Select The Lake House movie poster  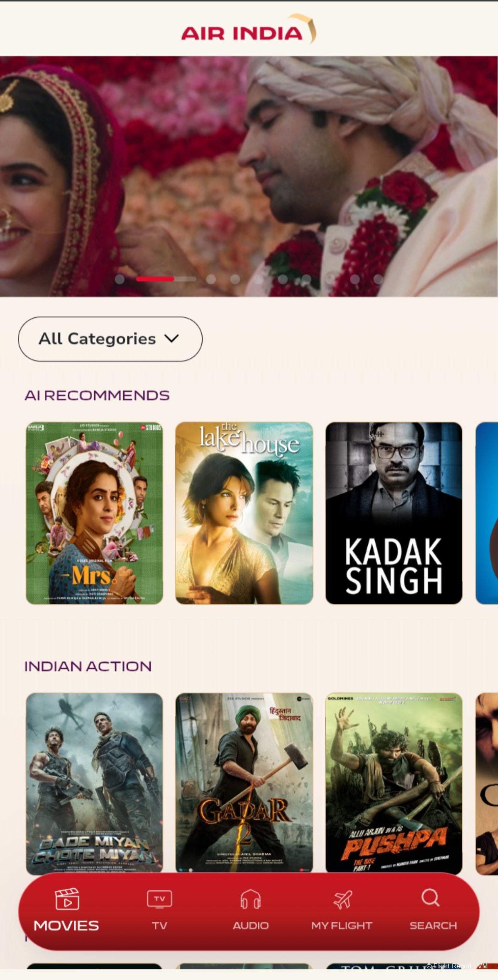click(x=244, y=513)
